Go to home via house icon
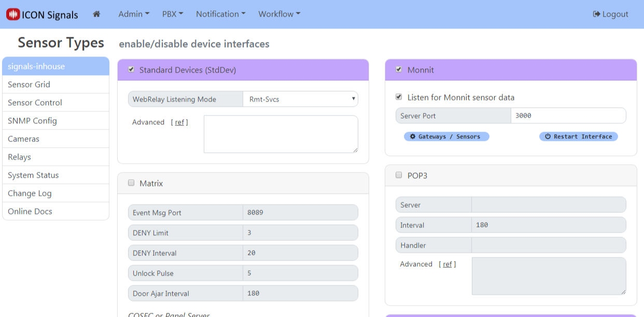The image size is (644, 317). 96,14
